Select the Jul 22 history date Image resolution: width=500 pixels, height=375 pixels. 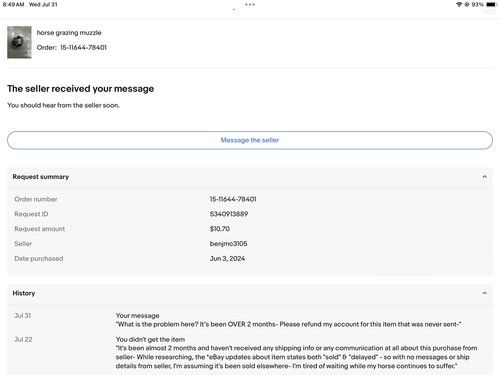point(23,340)
